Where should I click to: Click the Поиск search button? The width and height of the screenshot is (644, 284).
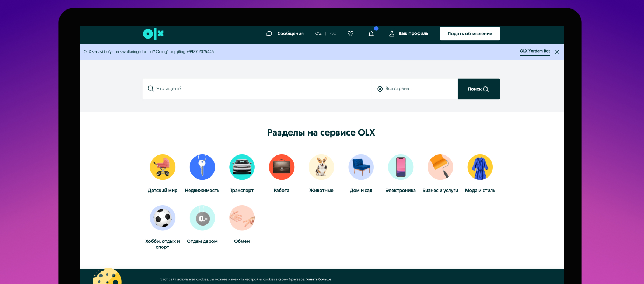point(479,89)
